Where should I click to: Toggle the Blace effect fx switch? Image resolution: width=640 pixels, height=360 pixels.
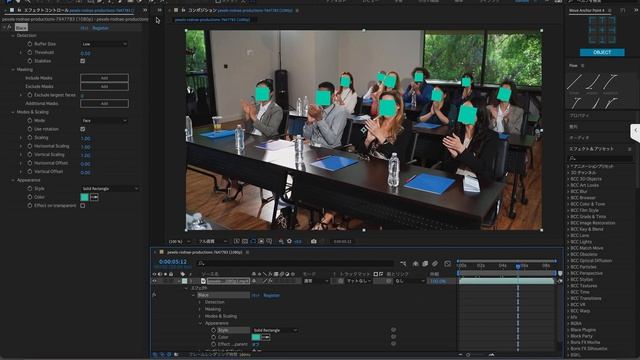[x=9, y=27]
